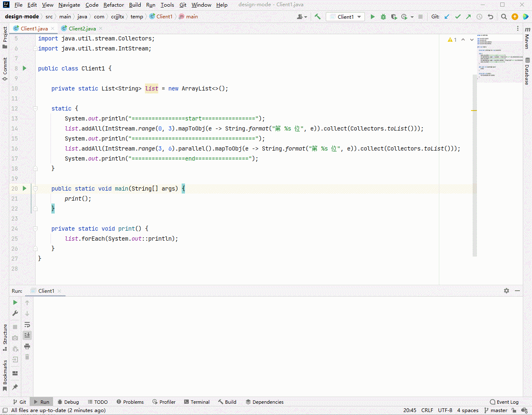Open the Refactor menu
This screenshot has height=415, width=532.
[x=114, y=5]
